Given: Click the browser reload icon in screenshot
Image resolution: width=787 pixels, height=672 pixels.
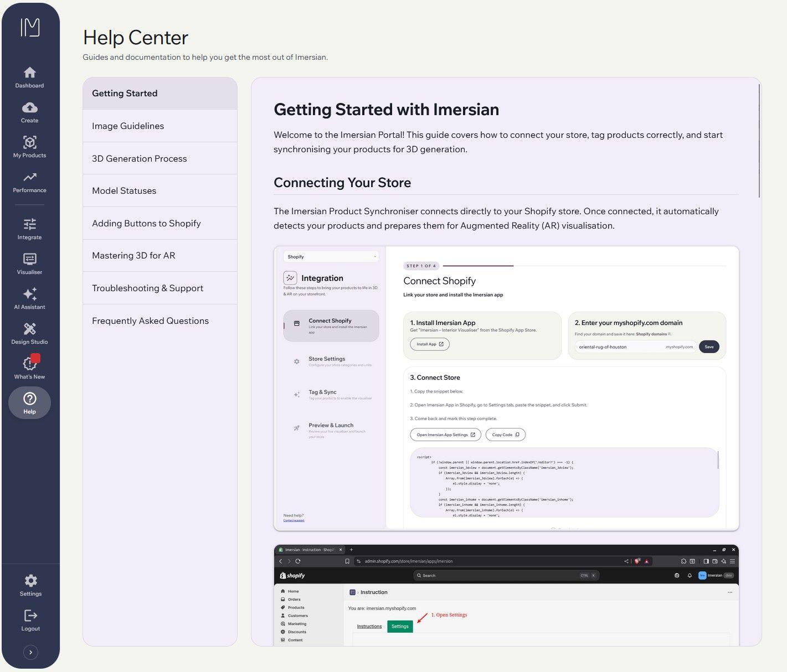Looking at the screenshot, I should click(298, 561).
